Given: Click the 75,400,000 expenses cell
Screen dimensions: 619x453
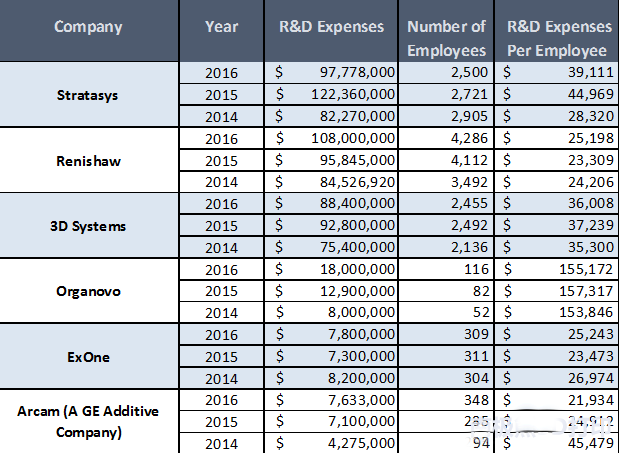Looking at the screenshot, I should [x=331, y=247].
